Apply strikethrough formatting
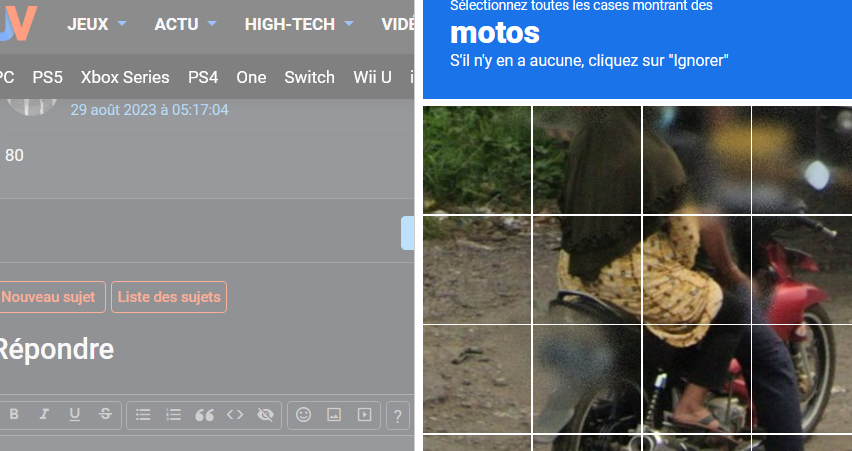 pos(105,415)
